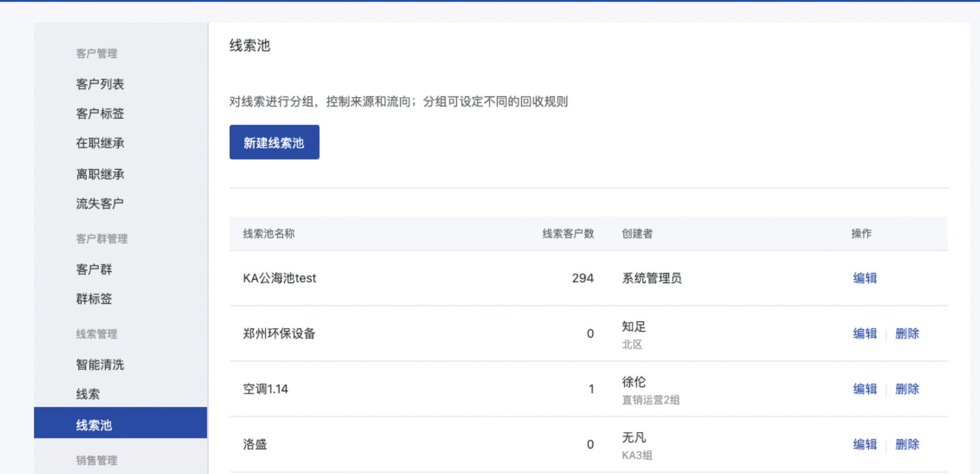Click creator 系统管理员
The image size is (980, 474).
pyautogui.click(x=651, y=278)
